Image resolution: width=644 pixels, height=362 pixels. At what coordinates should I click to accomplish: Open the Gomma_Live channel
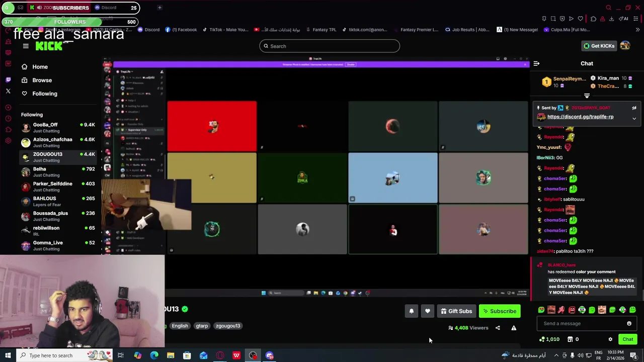click(x=58, y=245)
